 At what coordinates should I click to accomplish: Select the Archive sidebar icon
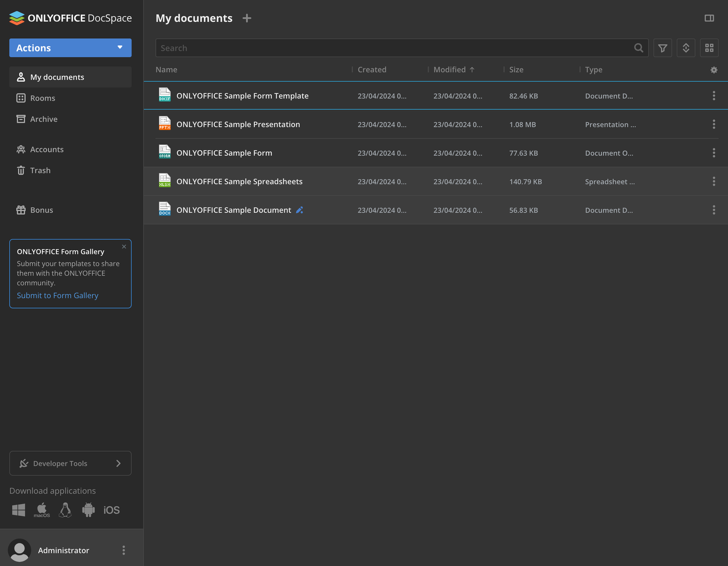[x=21, y=119]
